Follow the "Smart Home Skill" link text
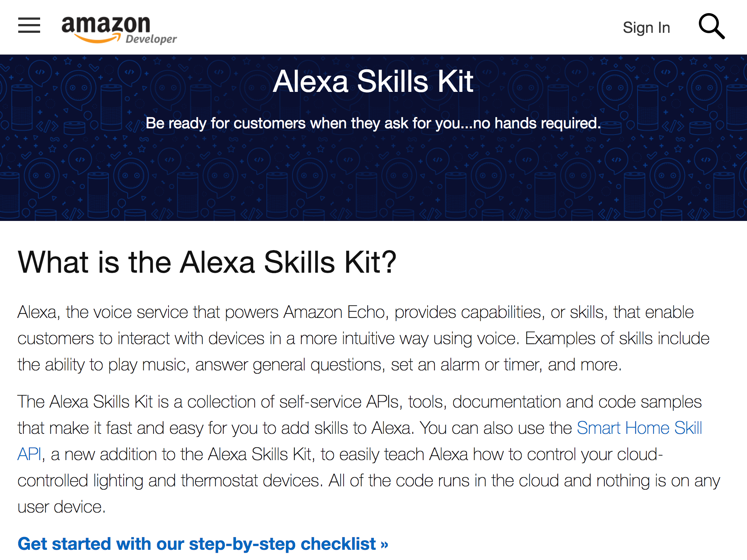747x560 pixels. click(x=639, y=428)
